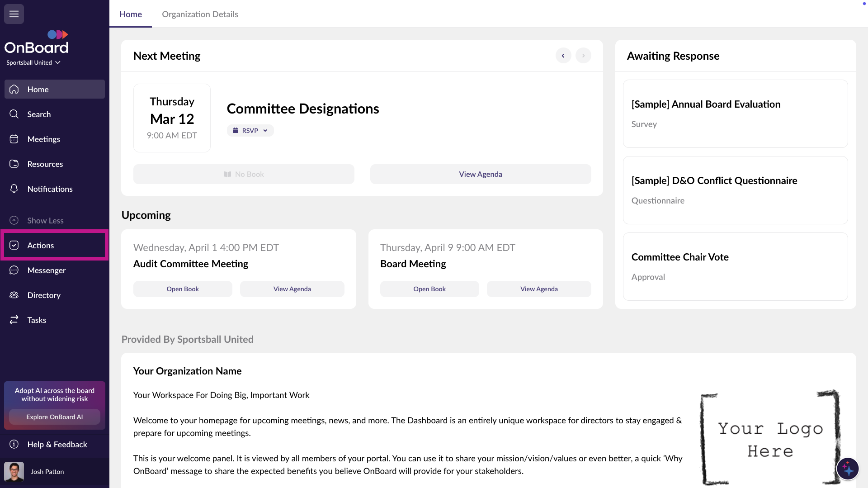Image resolution: width=868 pixels, height=488 pixels.
Task: Open Search from the sidebar
Action: coord(39,114)
